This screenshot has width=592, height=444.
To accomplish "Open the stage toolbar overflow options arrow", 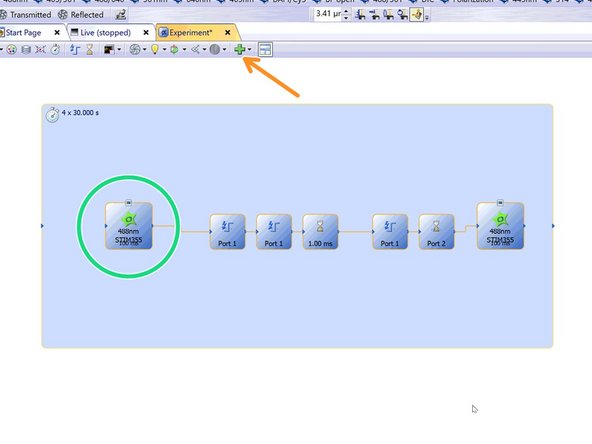I will pos(427,17).
